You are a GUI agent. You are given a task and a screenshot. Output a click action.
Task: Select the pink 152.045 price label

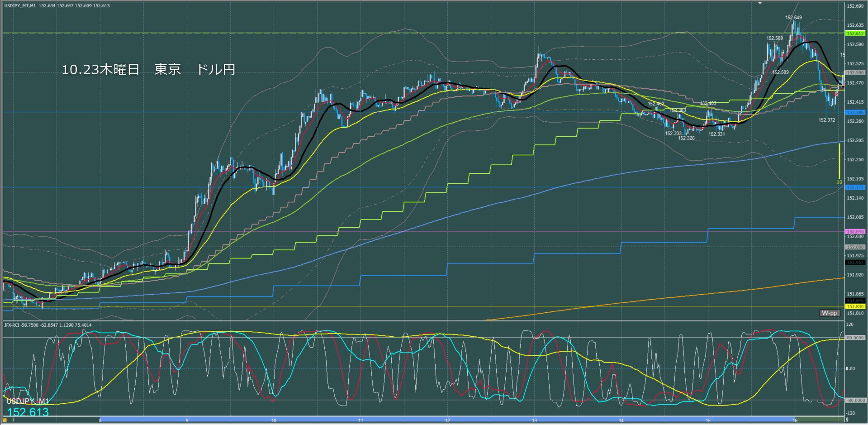(x=855, y=232)
